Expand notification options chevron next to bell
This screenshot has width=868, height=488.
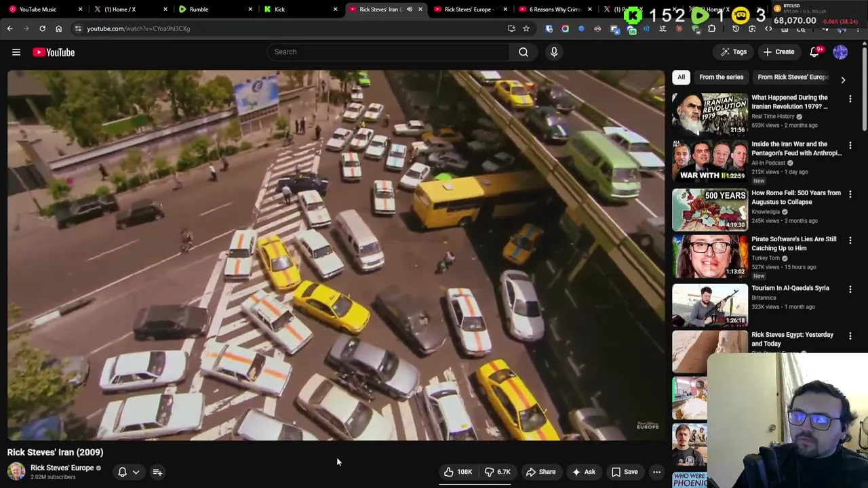pos(136,472)
